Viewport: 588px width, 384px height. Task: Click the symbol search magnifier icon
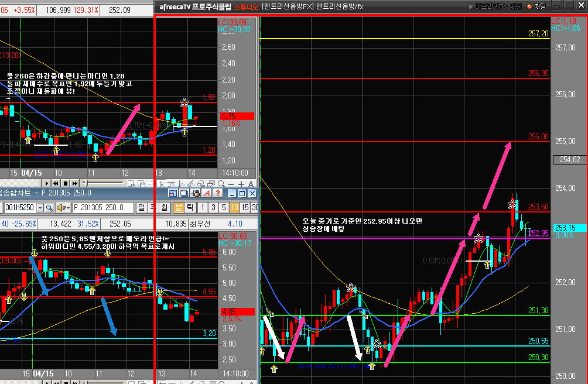[49, 208]
